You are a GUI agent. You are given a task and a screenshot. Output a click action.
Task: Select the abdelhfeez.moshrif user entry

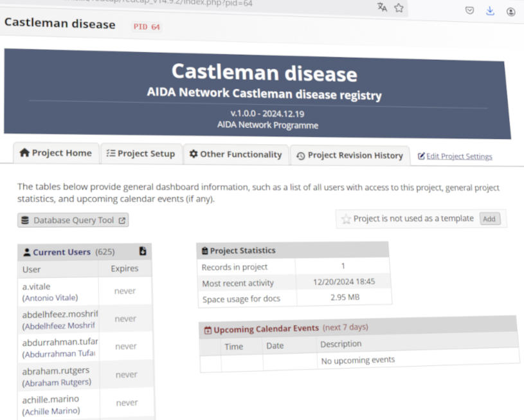coord(60,320)
